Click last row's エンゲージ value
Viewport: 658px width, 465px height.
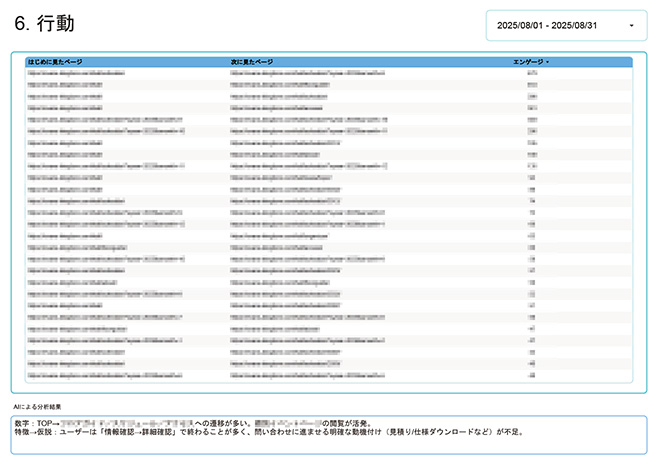tap(532, 376)
